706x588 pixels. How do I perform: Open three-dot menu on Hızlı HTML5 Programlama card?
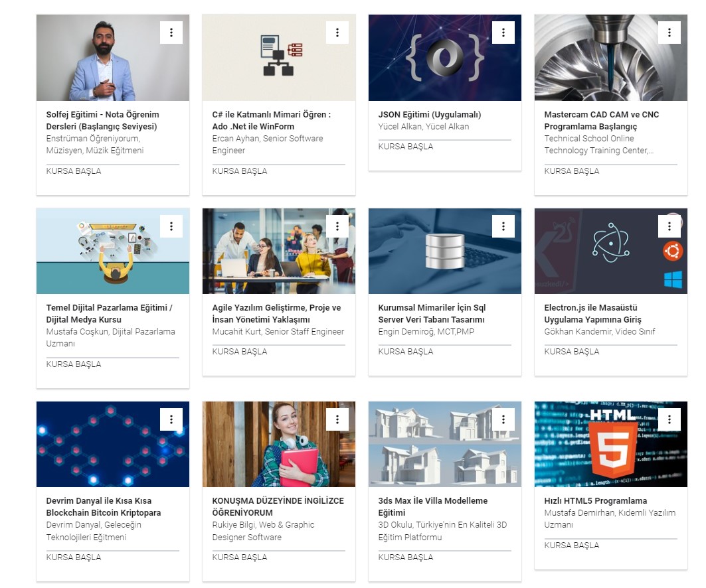[669, 419]
